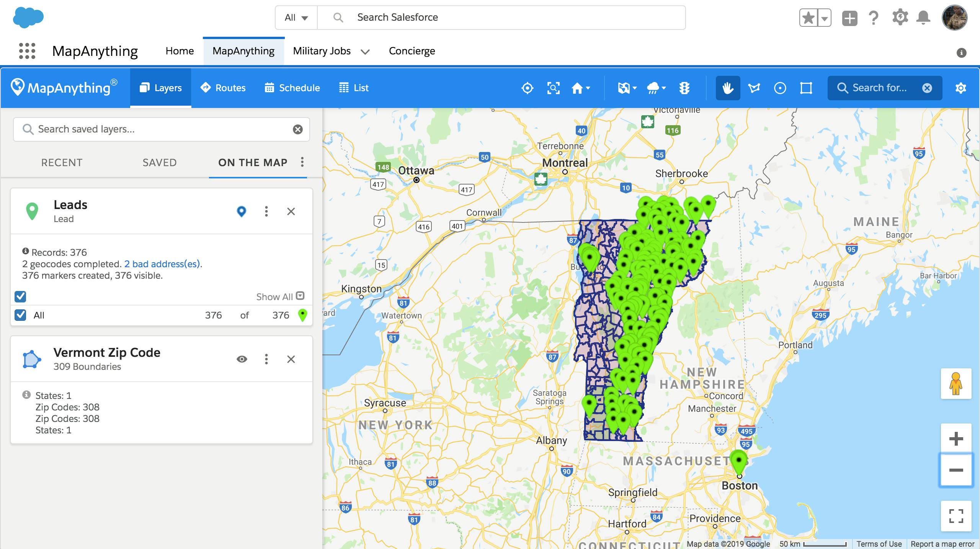Click the MapAnything toolbar logo
The width and height of the screenshot is (980, 549).
click(x=64, y=88)
